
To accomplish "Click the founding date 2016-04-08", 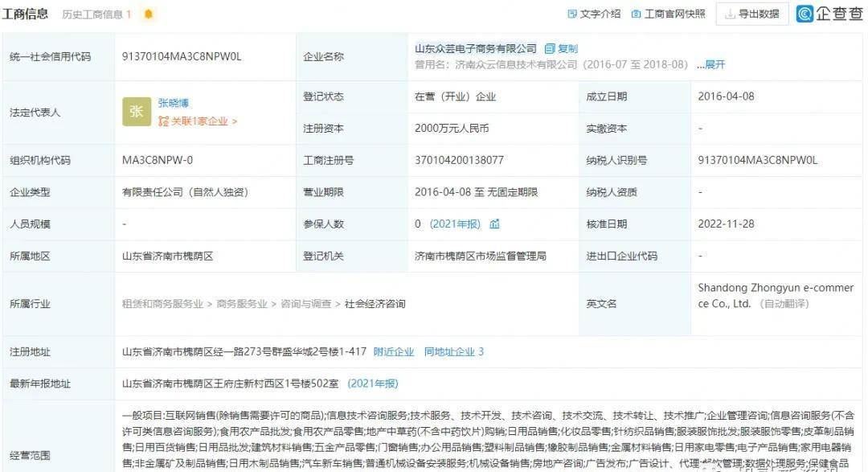I will 726,96.
